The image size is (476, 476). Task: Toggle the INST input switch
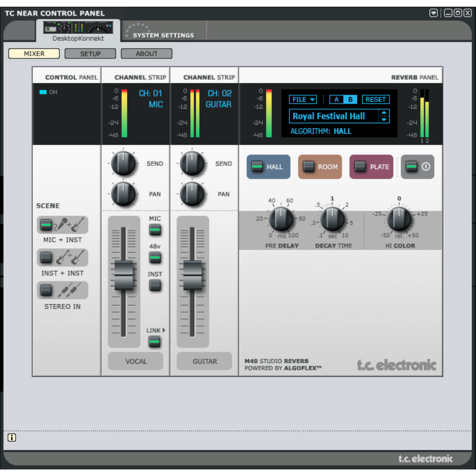click(x=155, y=286)
